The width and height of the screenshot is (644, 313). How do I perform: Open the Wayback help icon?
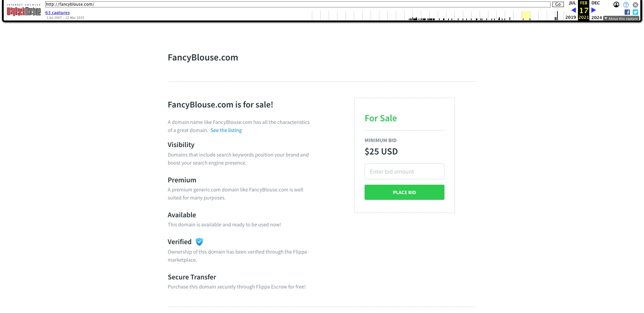(x=626, y=5)
